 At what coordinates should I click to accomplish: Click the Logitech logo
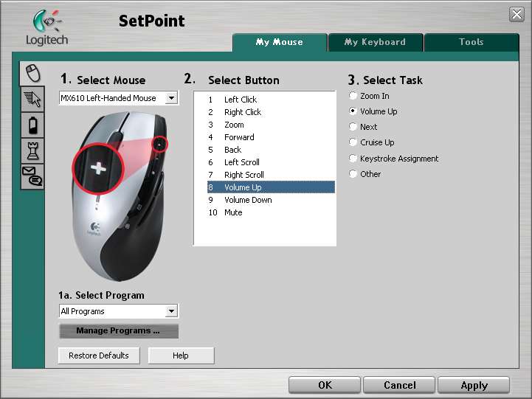point(46,27)
